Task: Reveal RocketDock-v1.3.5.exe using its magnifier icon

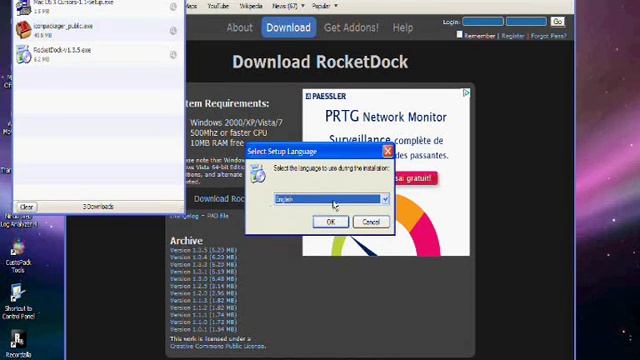Action: tap(173, 54)
